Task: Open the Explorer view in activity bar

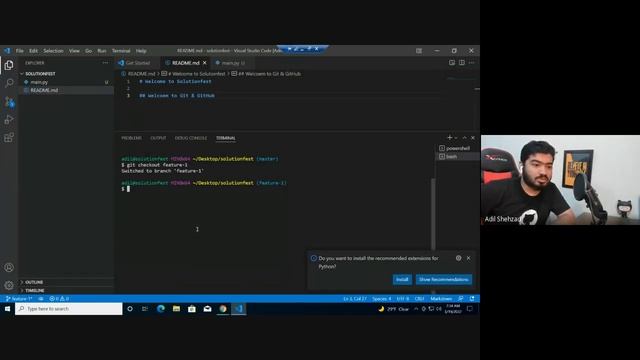Action: [x=9, y=65]
